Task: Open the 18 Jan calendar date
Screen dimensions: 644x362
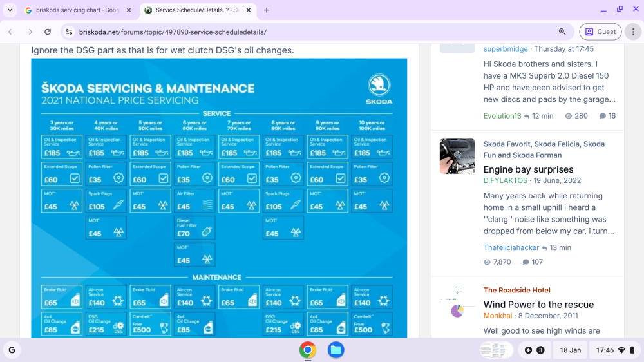Action: point(570,350)
